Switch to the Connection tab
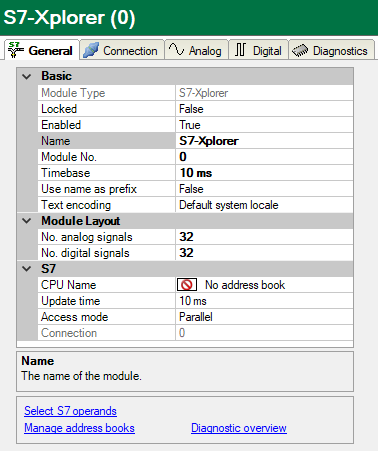The height and width of the screenshot is (451, 378). [122, 50]
